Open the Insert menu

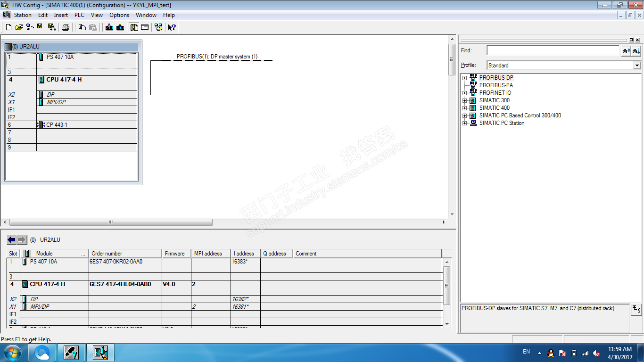(x=61, y=15)
